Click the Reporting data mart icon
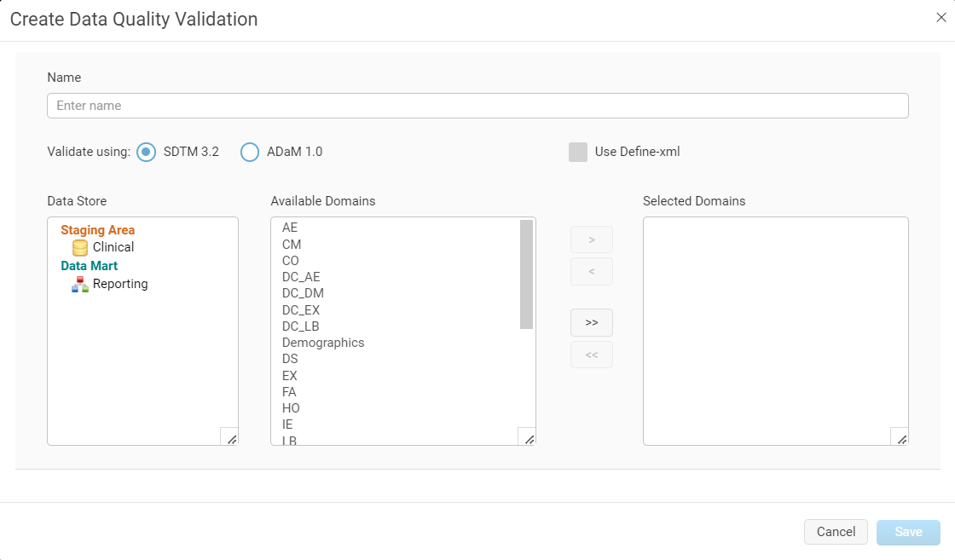Screen dimensions: 955x560 click(80, 284)
